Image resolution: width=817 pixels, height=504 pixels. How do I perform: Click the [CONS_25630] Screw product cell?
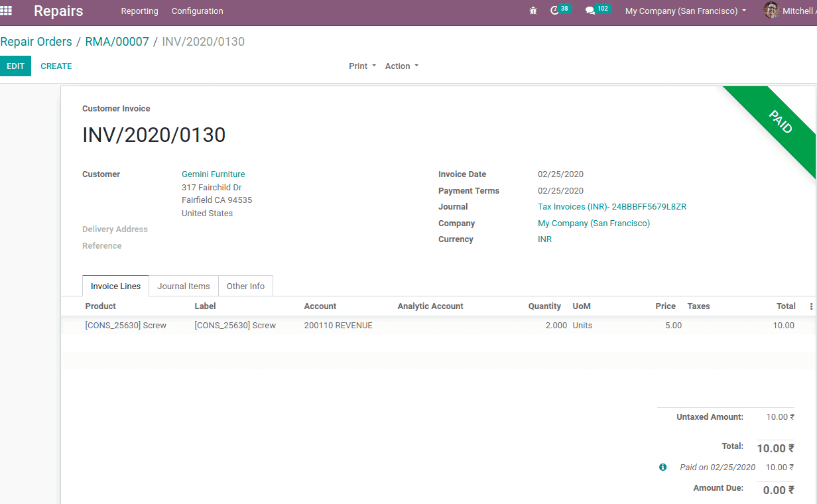coord(126,326)
